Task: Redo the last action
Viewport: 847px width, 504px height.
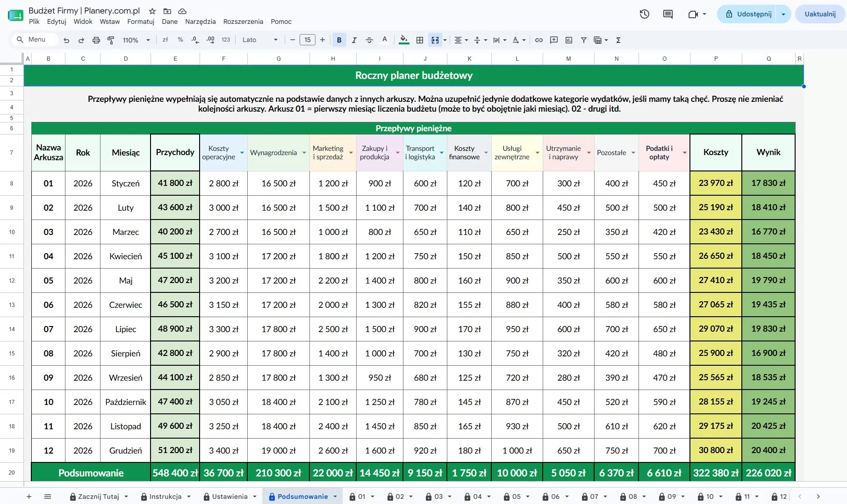Action: click(x=81, y=40)
